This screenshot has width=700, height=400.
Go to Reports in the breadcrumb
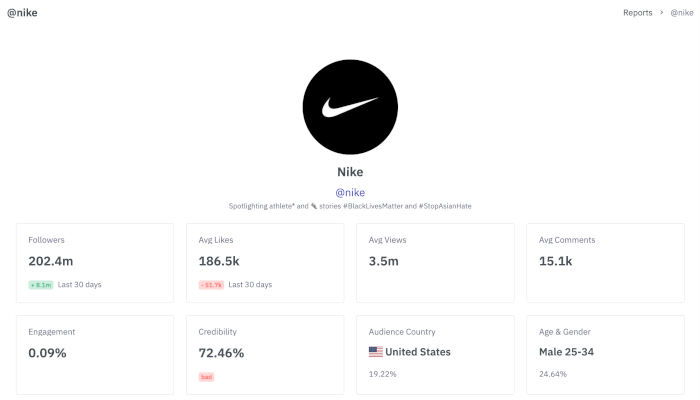pos(638,12)
